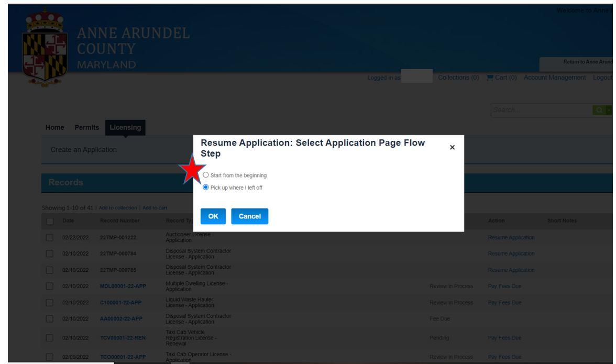
Task: Open record C100001-22-APP
Action: click(x=120, y=303)
